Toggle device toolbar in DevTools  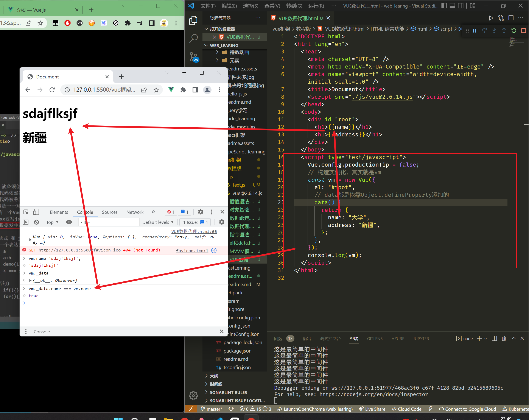click(x=36, y=212)
